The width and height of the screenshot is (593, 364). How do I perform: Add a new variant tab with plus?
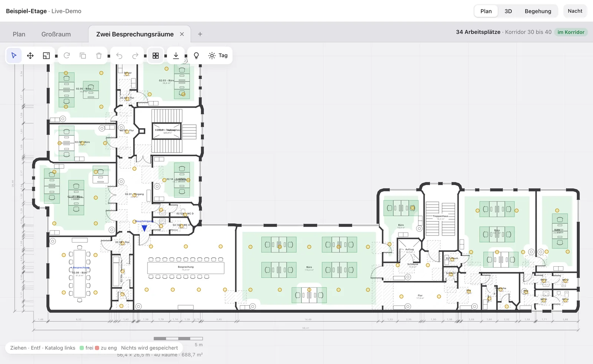tap(200, 34)
